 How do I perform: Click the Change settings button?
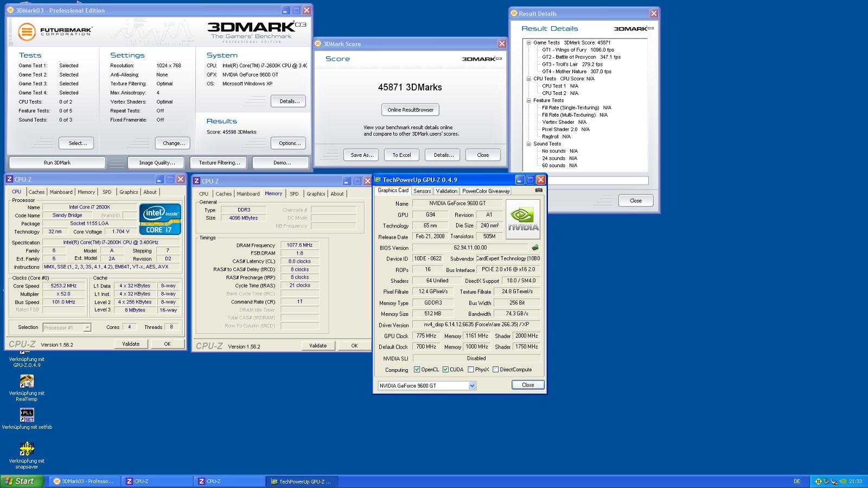pos(173,143)
